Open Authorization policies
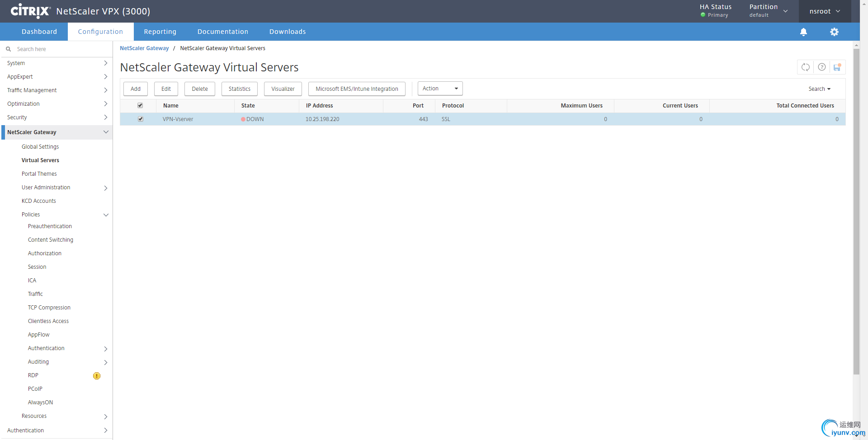 pyautogui.click(x=45, y=253)
